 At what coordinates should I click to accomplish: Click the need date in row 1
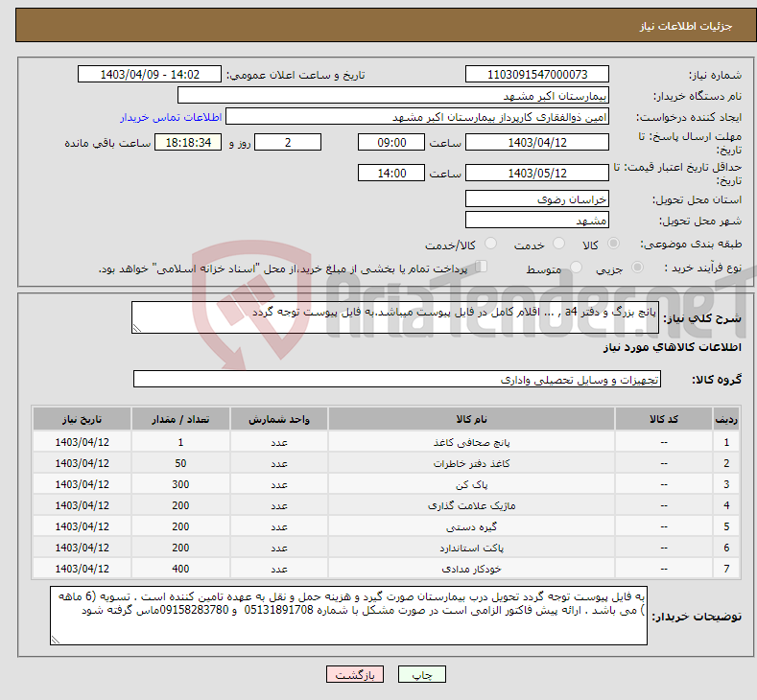83,442
